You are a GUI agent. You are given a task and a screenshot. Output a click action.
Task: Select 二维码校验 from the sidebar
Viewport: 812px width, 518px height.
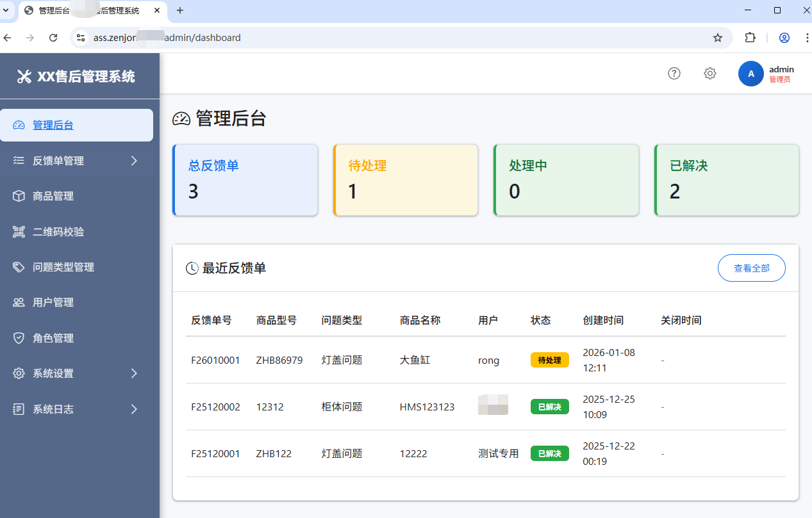pos(56,232)
